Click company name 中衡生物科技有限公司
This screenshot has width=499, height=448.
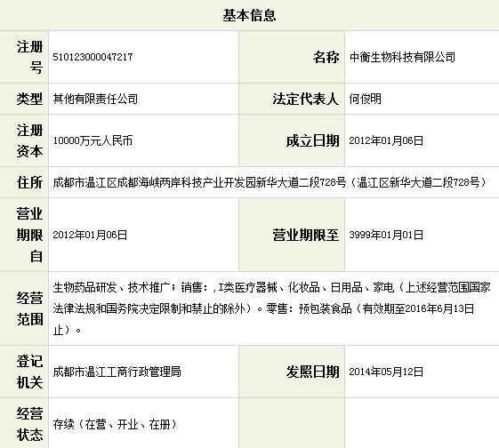(402, 57)
